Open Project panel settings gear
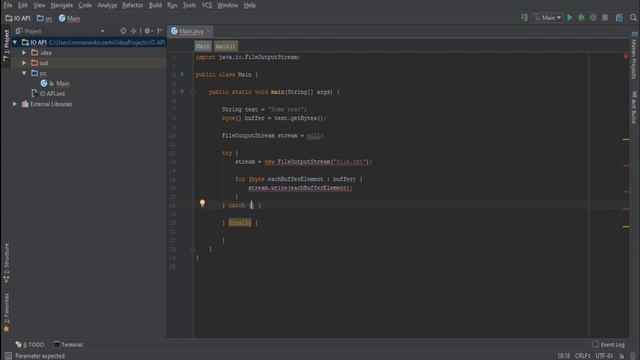Viewport: 640px width, 360px height. click(x=147, y=31)
